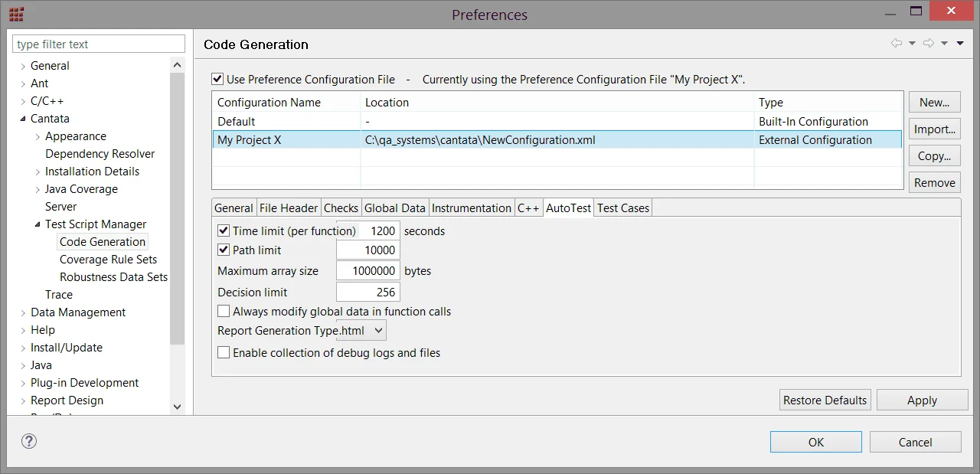
Task: Click the Preferences window app icon
Action: tap(16, 14)
